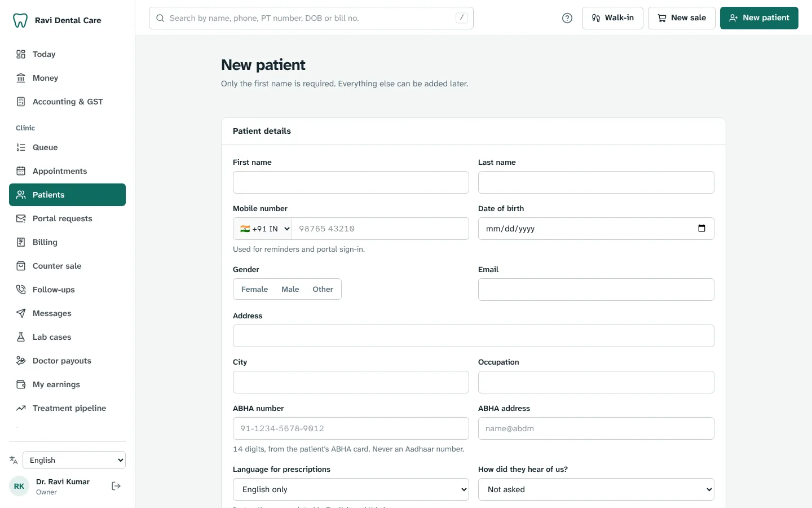812x508 pixels.
Task: Click the Address input field
Action: tap(474, 336)
